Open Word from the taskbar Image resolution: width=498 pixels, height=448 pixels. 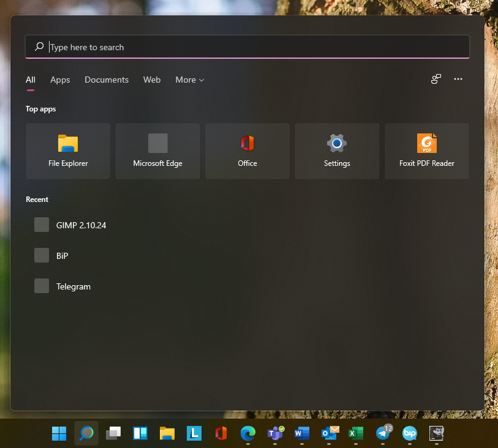click(302, 433)
